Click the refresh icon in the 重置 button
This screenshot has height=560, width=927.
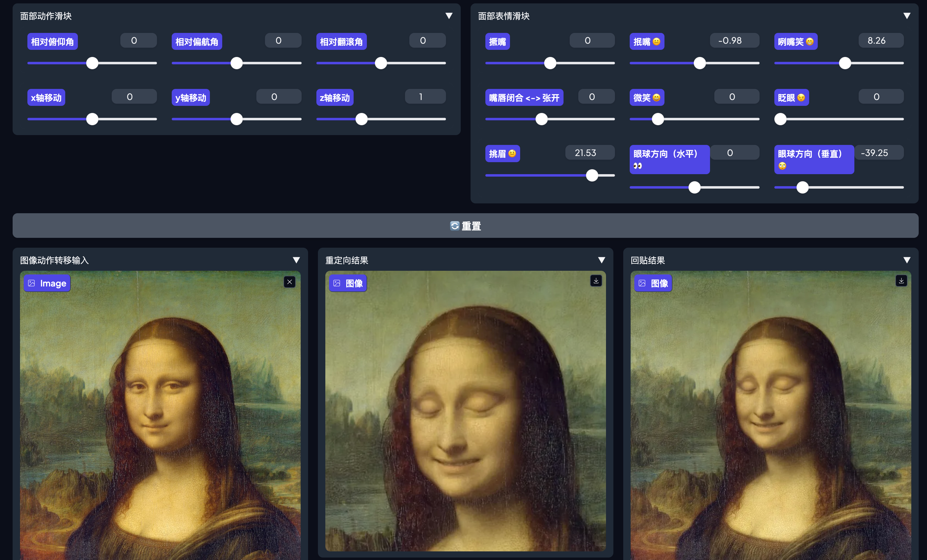click(455, 226)
